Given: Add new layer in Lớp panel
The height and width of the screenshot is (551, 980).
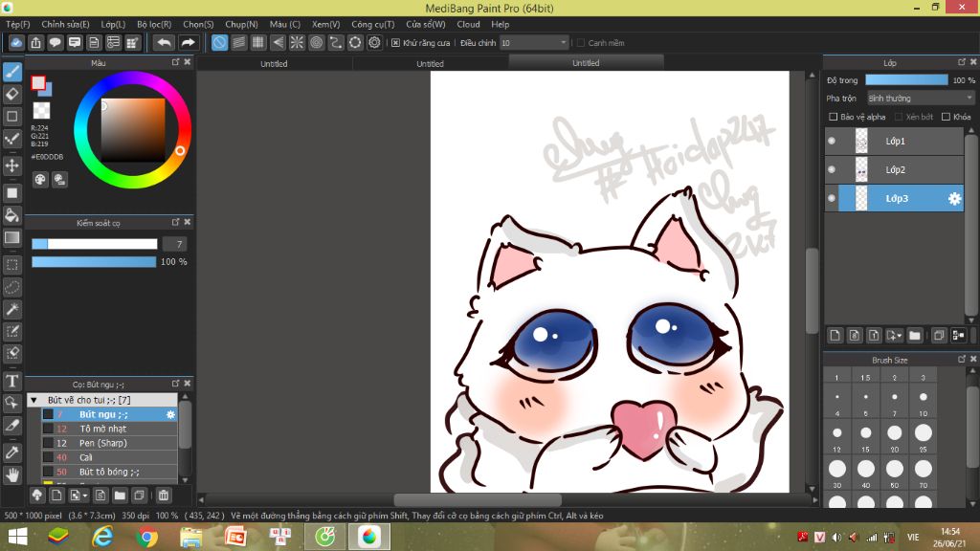Looking at the screenshot, I should pos(835,336).
